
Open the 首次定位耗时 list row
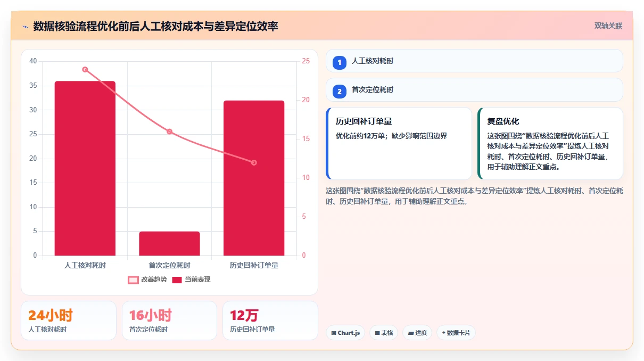pos(474,89)
